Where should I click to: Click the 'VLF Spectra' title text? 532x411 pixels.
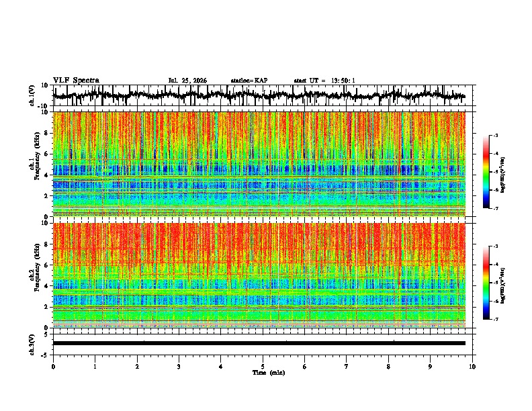[x=76, y=81]
